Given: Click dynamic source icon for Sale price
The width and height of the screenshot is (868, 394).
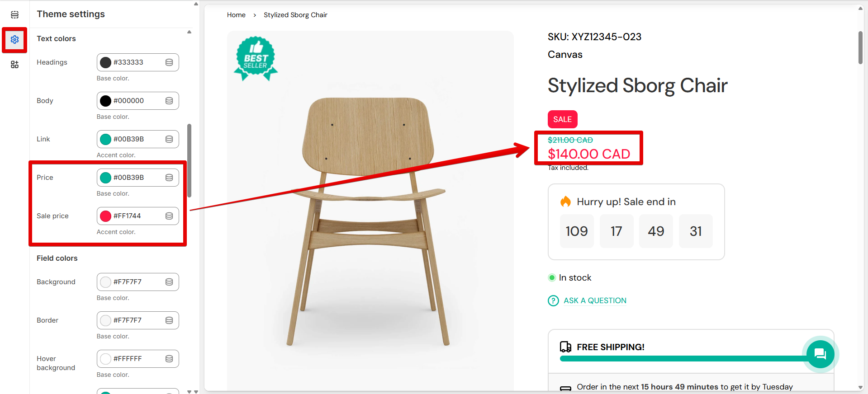Looking at the screenshot, I should tap(169, 216).
